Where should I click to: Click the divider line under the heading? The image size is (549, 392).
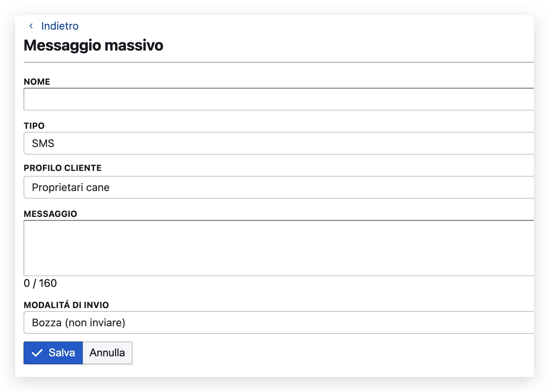click(279, 62)
